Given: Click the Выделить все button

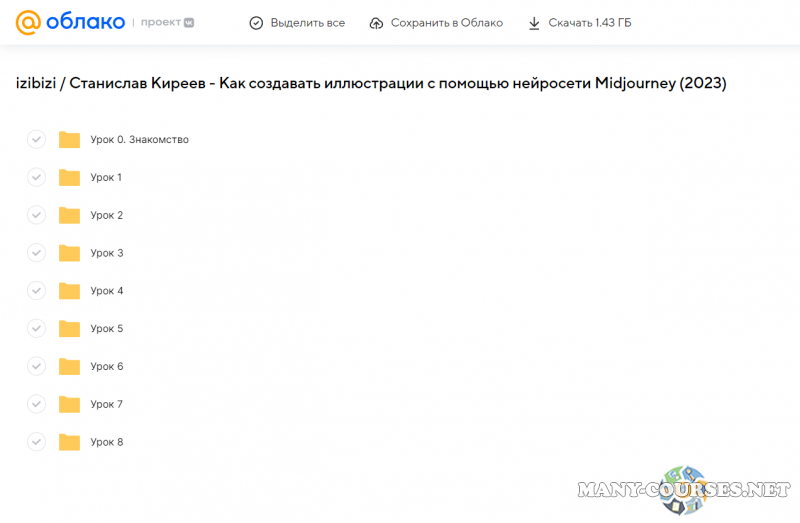Looking at the screenshot, I should click(297, 23).
